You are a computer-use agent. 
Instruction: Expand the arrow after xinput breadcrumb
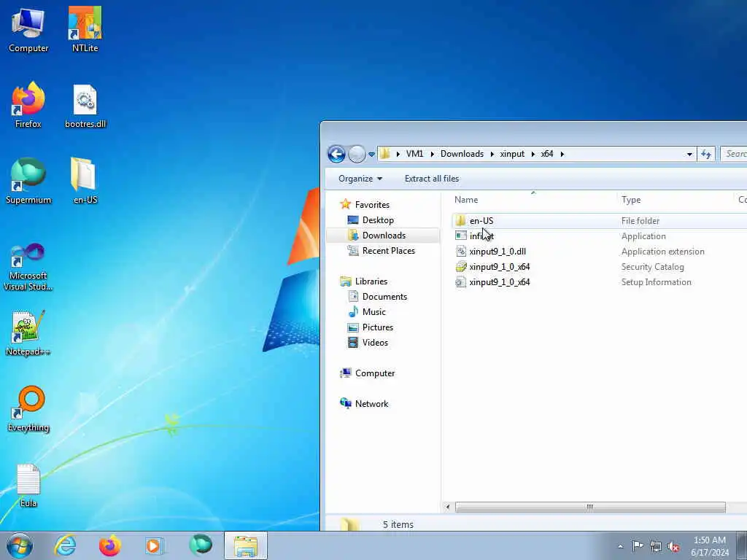[x=533, y=154]
